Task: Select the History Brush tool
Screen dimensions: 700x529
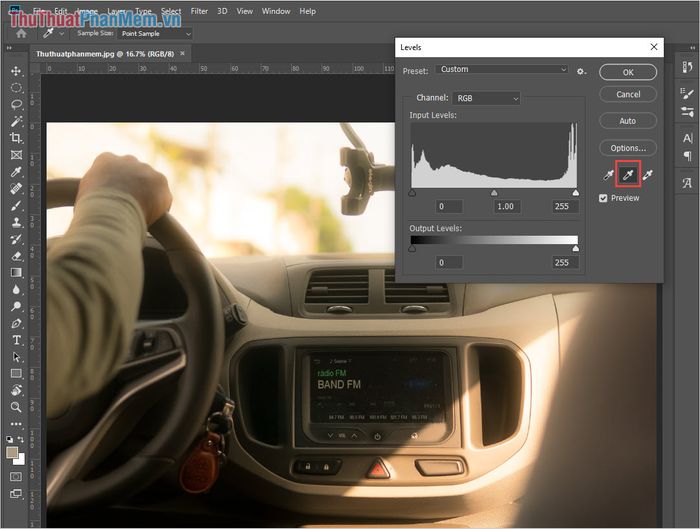Action: click(x=16, y=239)
